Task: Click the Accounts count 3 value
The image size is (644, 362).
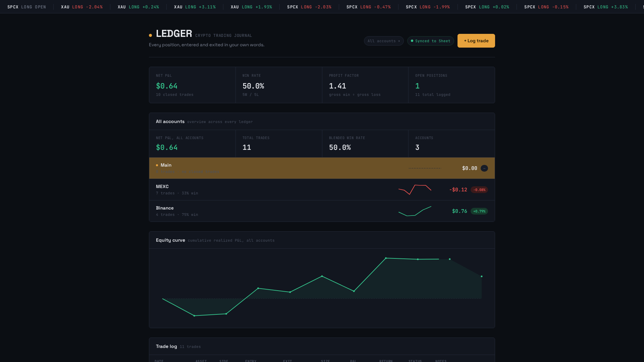Action: 417,147
